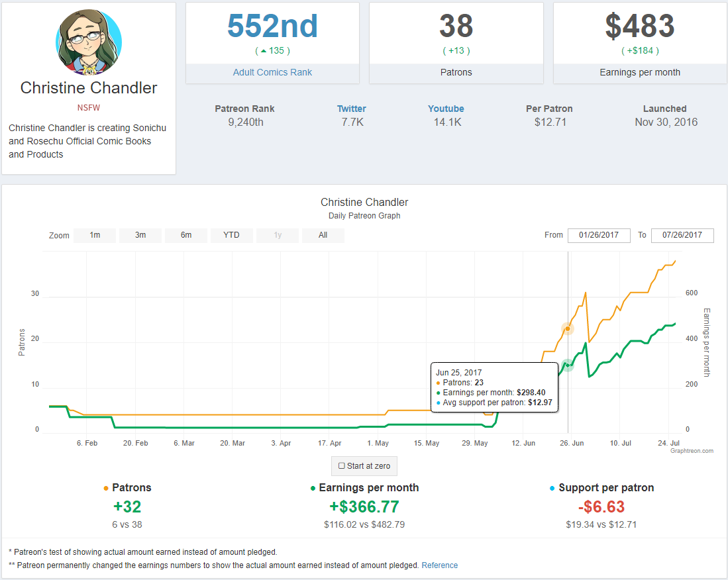Set chart zoom to 1m
Image resolution: width=728 pixels, height=580 pixels.
click(x=95, y=235)
